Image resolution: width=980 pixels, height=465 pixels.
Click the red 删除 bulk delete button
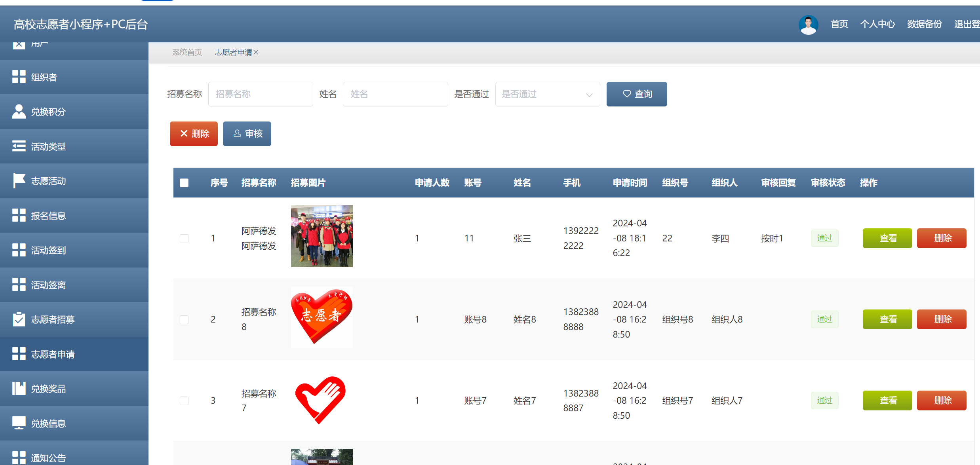pos(194,134)
